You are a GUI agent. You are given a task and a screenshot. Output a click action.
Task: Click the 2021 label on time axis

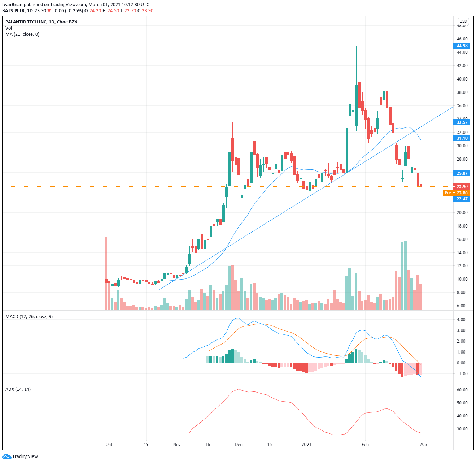[x=307, y=445]
